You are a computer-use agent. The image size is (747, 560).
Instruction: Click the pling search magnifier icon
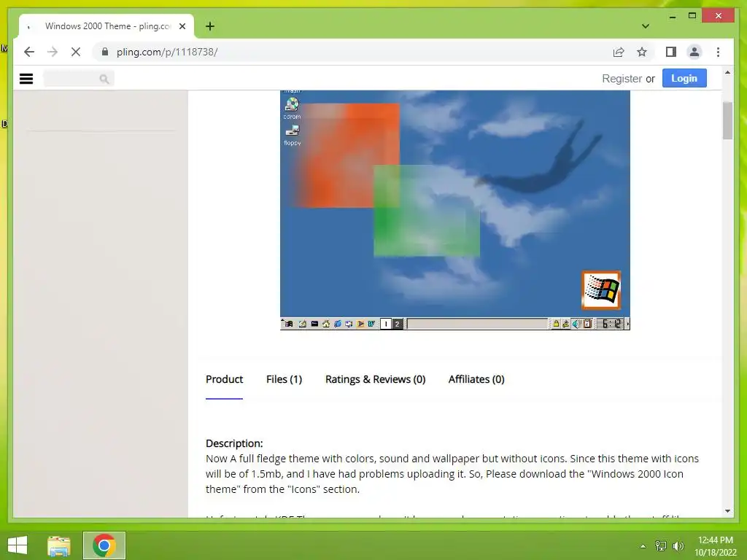[104, 79]
